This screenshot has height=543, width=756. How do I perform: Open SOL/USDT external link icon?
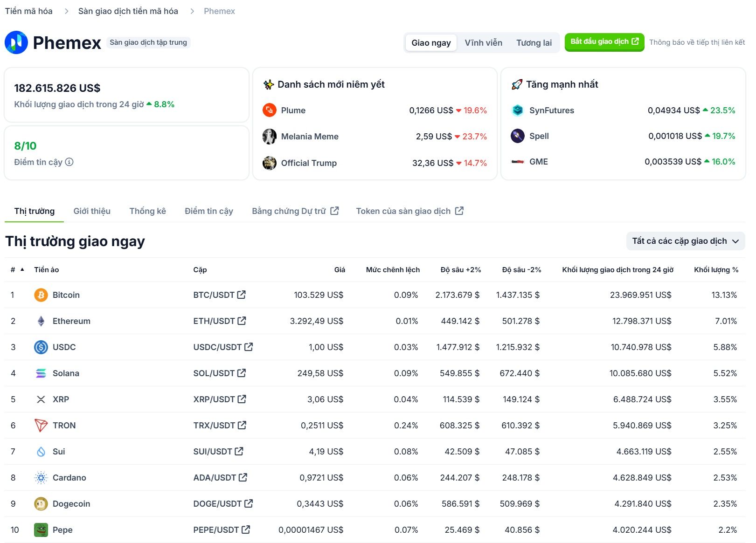(242, 373)
